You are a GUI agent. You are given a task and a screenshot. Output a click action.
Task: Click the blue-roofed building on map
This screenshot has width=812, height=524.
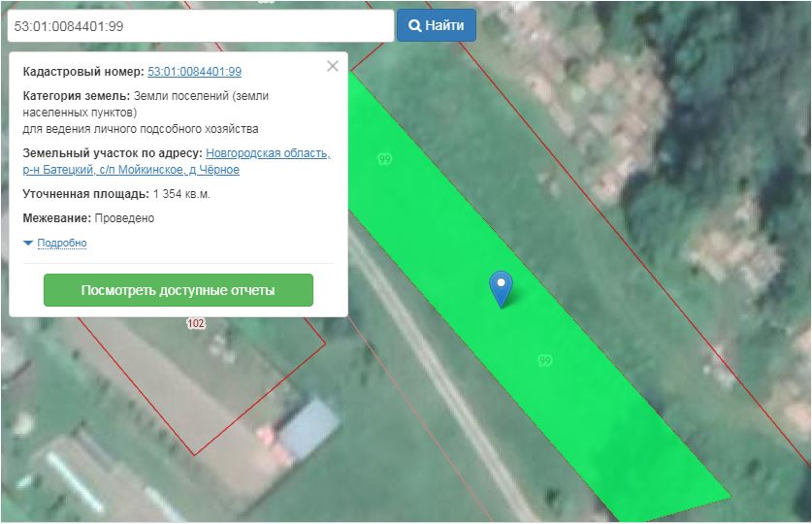pos(309,428)
